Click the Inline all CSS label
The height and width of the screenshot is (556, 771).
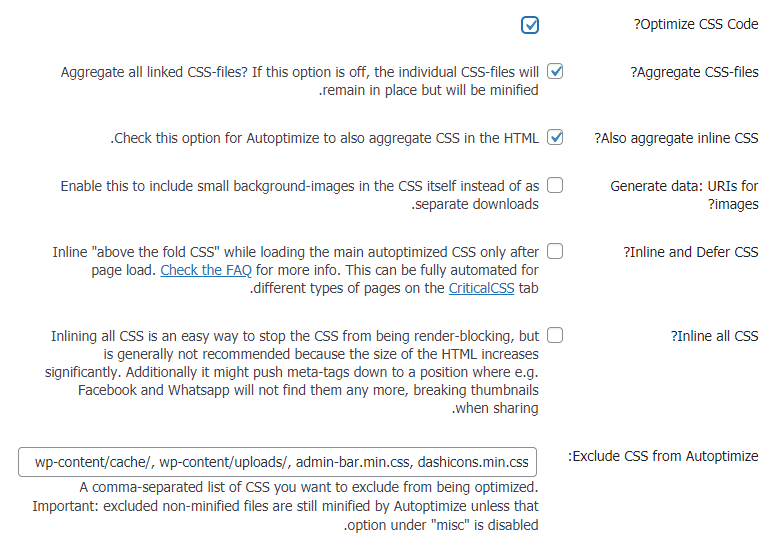(x=714, y=336)
